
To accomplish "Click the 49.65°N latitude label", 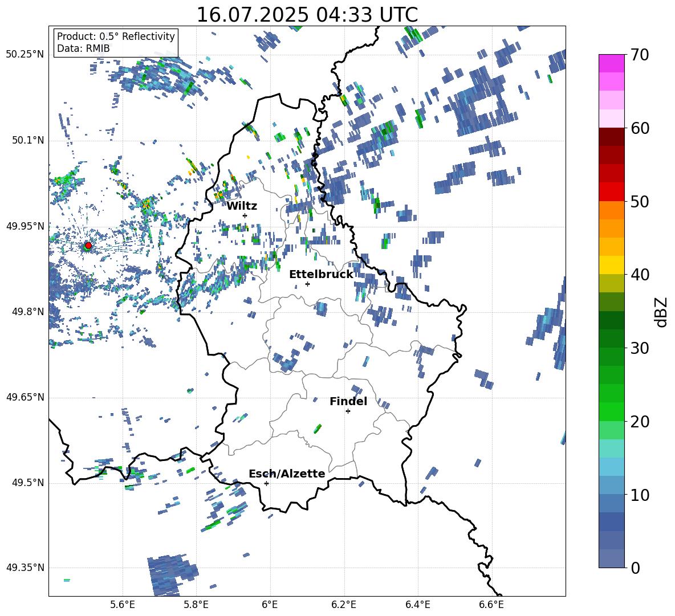I will click(x=25, y=398).
